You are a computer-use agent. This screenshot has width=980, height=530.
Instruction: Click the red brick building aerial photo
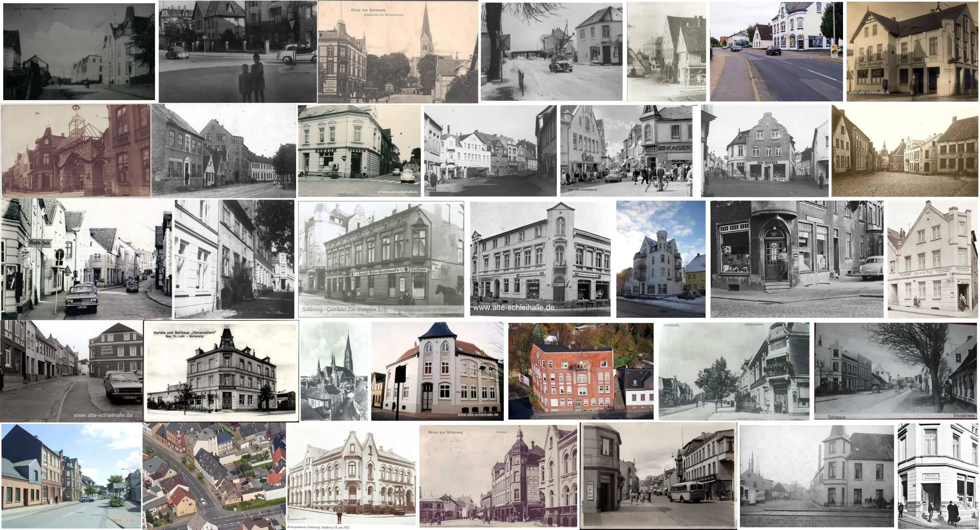(x=580, y=371)
